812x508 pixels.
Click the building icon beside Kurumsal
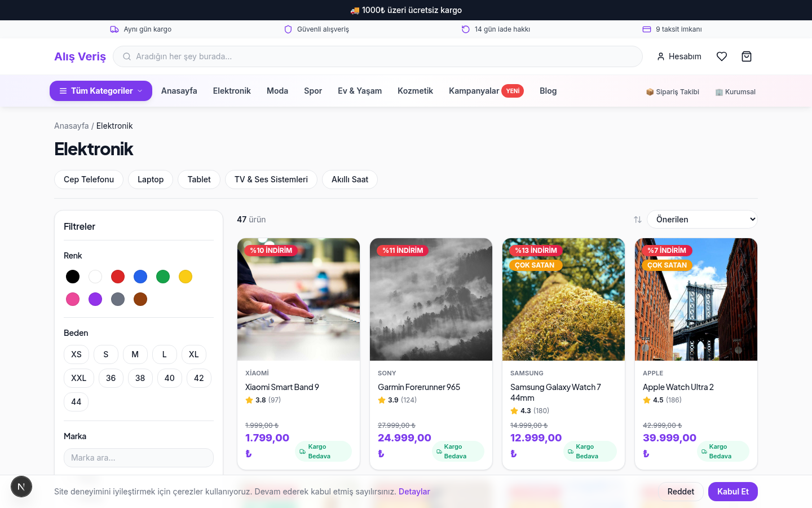tap(719, 92)
